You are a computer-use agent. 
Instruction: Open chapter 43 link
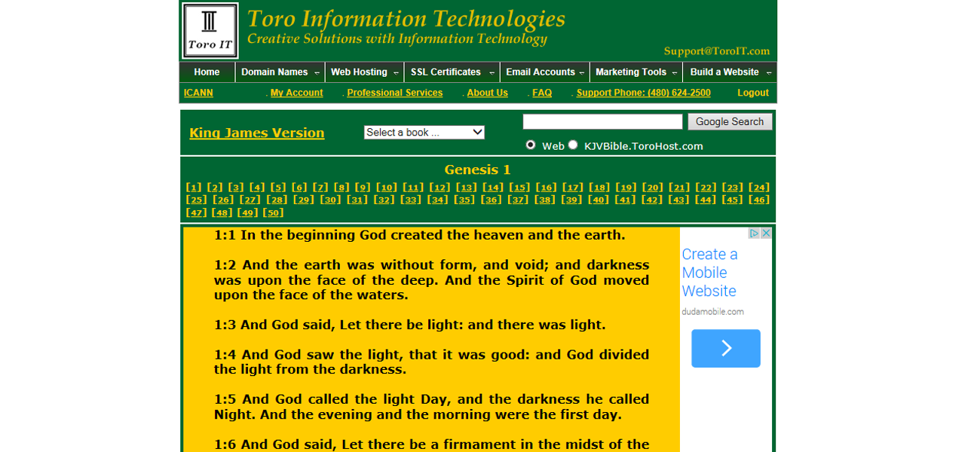click(678, 200)
